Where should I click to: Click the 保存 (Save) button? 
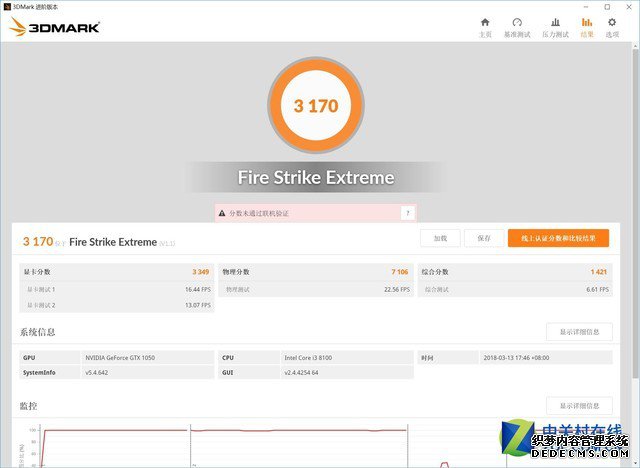(484, 238)
